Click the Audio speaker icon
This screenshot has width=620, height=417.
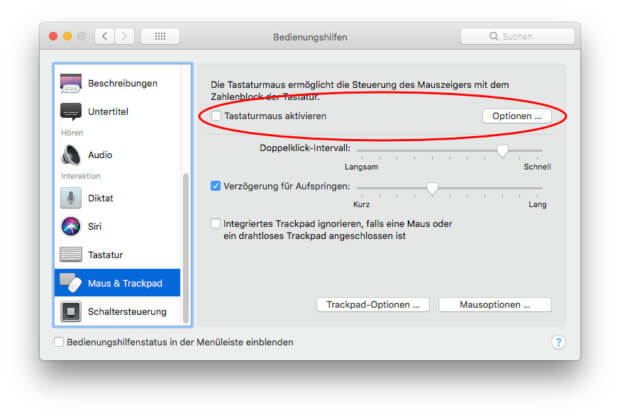tap(71, 155)
